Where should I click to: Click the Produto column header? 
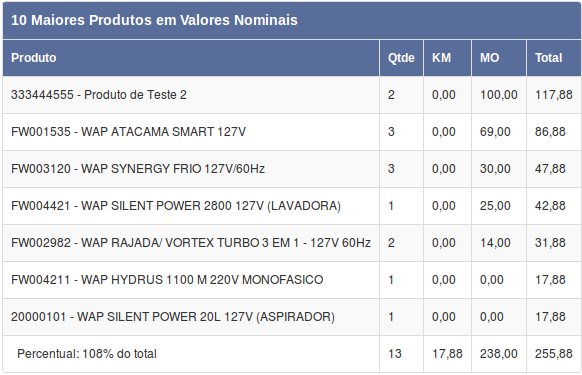tap(191, 58)
